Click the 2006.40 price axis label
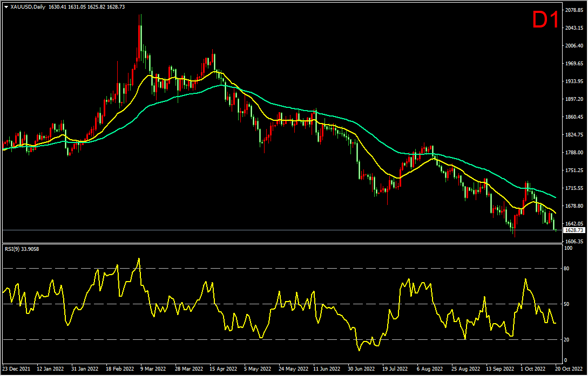588x376 pixels. point(574,46)
